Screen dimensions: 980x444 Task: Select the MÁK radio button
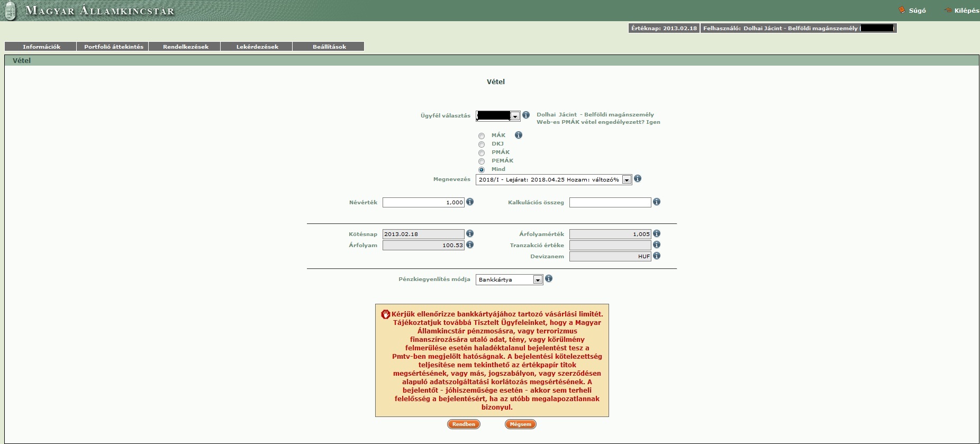482,136
